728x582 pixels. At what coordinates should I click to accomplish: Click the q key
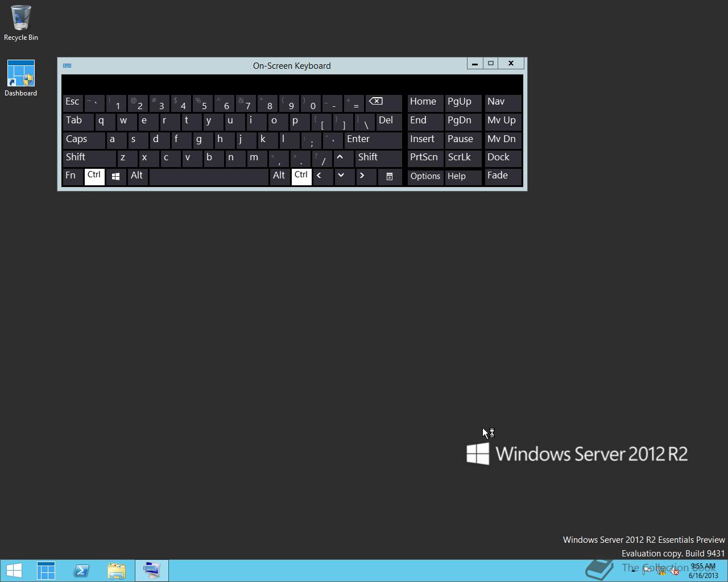click(105, 121)
